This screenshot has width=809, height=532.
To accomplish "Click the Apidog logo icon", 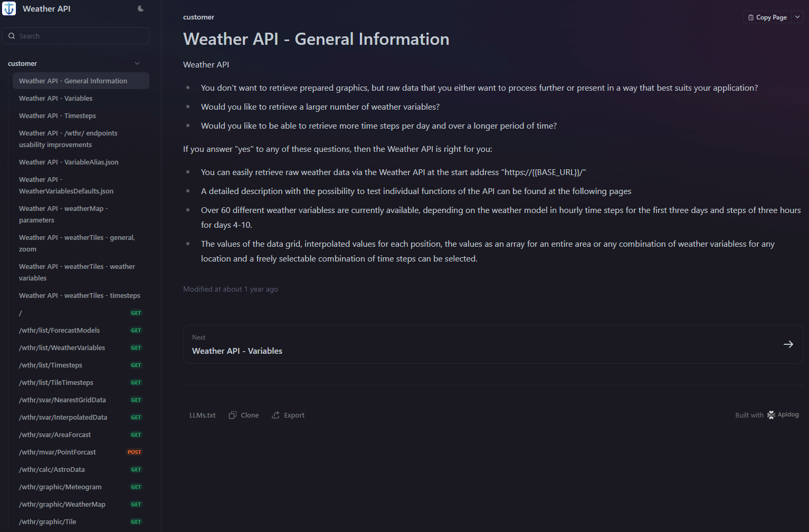I will pyautogui.click(x=771, y=415).
